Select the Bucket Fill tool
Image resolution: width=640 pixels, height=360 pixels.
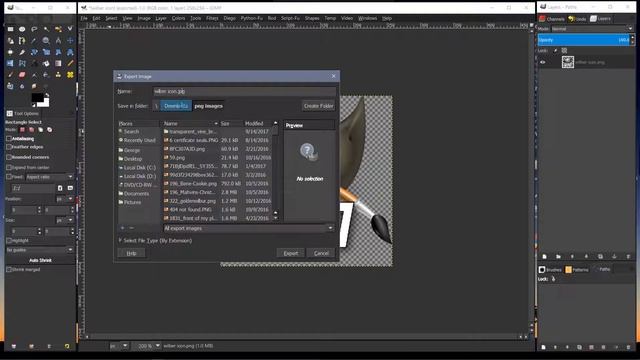tap(46, 64)
